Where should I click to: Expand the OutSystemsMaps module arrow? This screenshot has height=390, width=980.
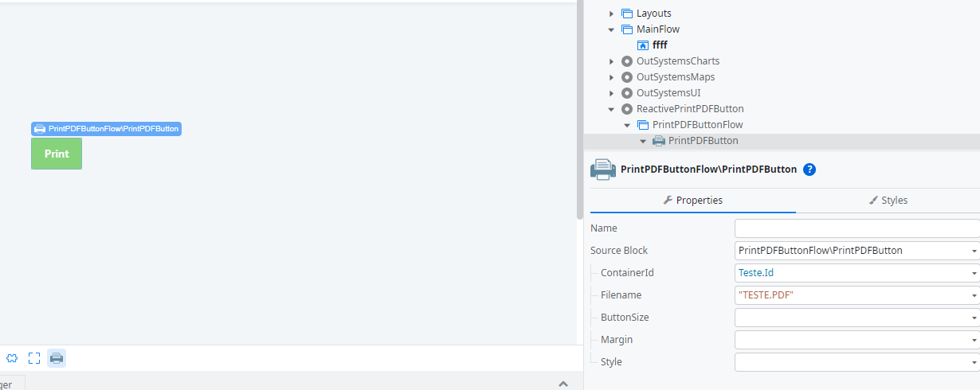(612, 77)
